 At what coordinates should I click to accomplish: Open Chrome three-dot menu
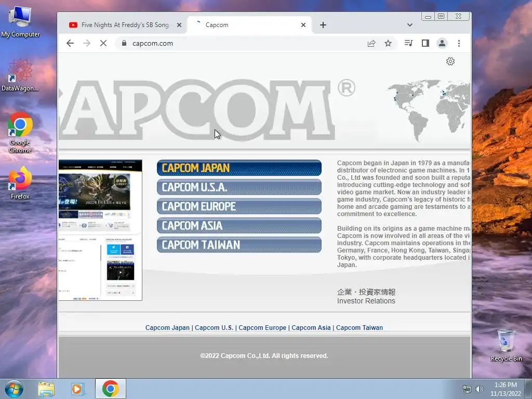pos(459,43)
